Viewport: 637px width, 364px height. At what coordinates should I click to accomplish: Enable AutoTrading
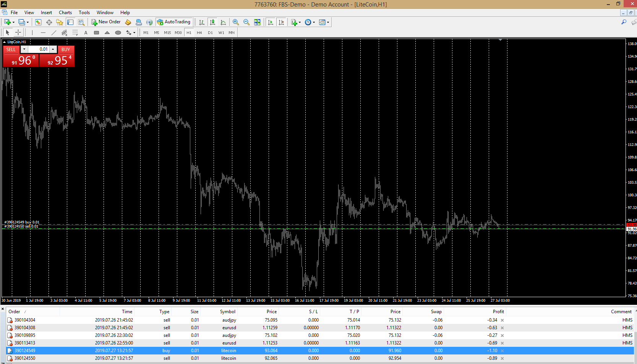pyautogui.click(x=174, y=22)
